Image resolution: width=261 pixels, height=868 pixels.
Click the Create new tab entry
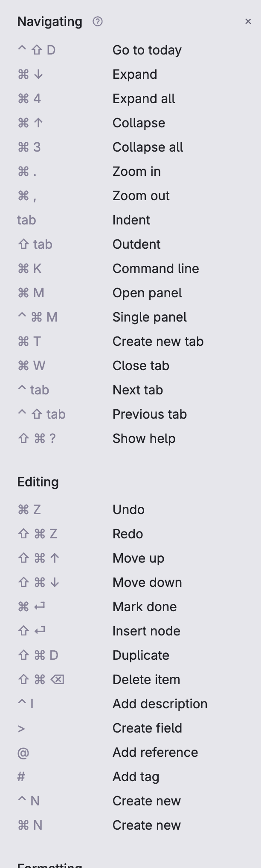pyautogui.click(x=158, y=341)
